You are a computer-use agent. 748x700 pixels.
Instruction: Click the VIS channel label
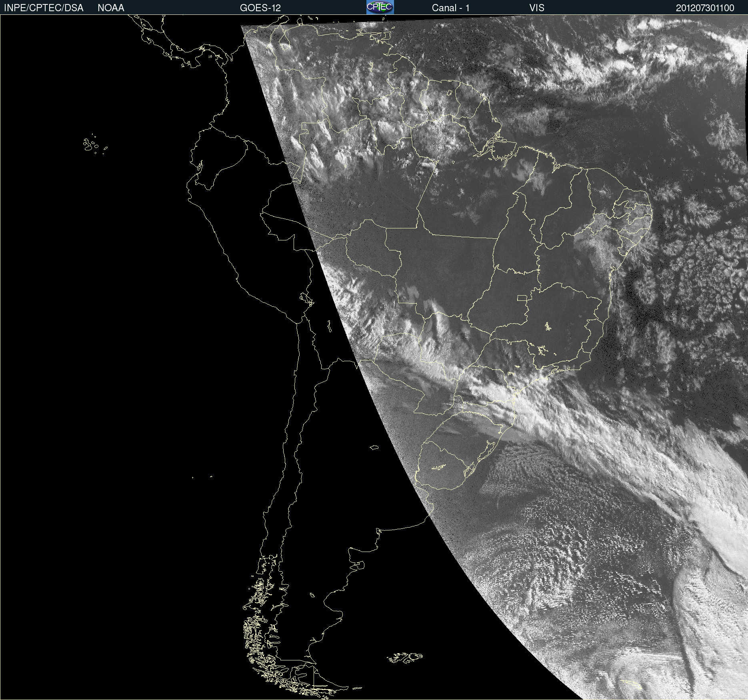tap(537, 8)
